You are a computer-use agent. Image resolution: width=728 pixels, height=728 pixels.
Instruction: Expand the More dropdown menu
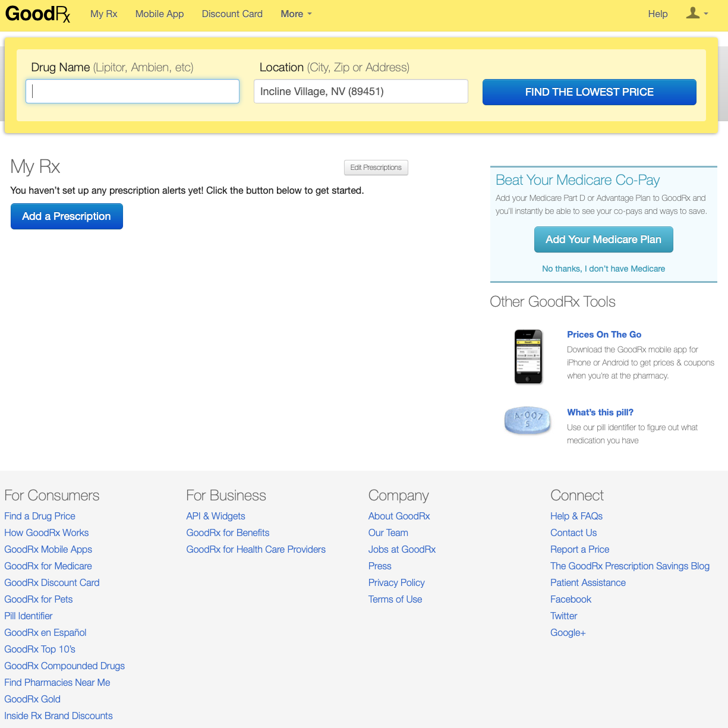[296, 14]
